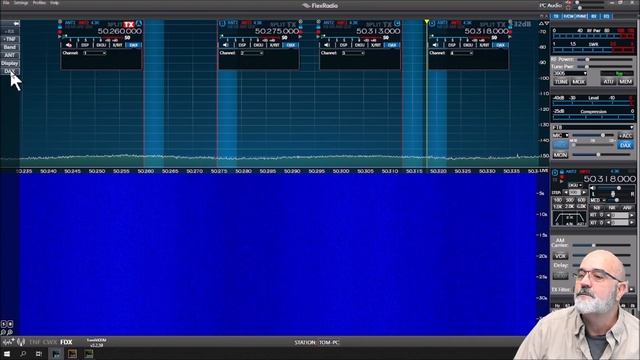Toggle the NB noise blanker button

(x=596, y=208)
